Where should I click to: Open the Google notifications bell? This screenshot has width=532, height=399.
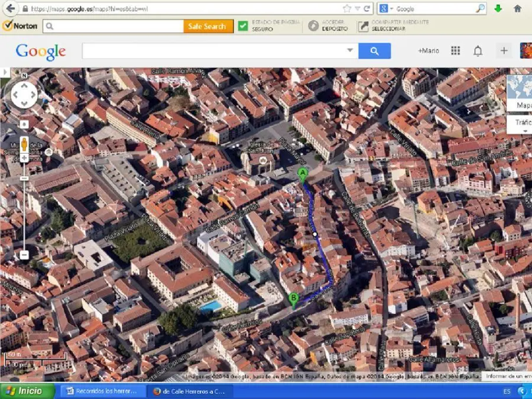tap(478, 51)
